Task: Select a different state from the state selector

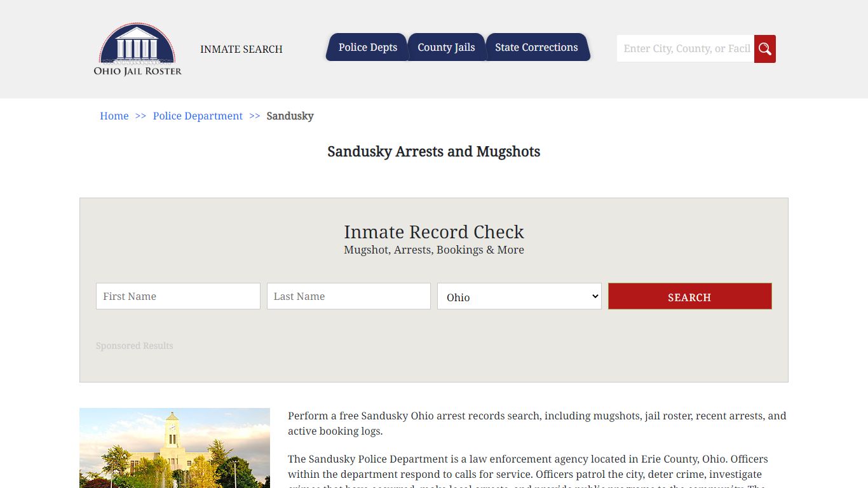Action: [x=519, y=296]
